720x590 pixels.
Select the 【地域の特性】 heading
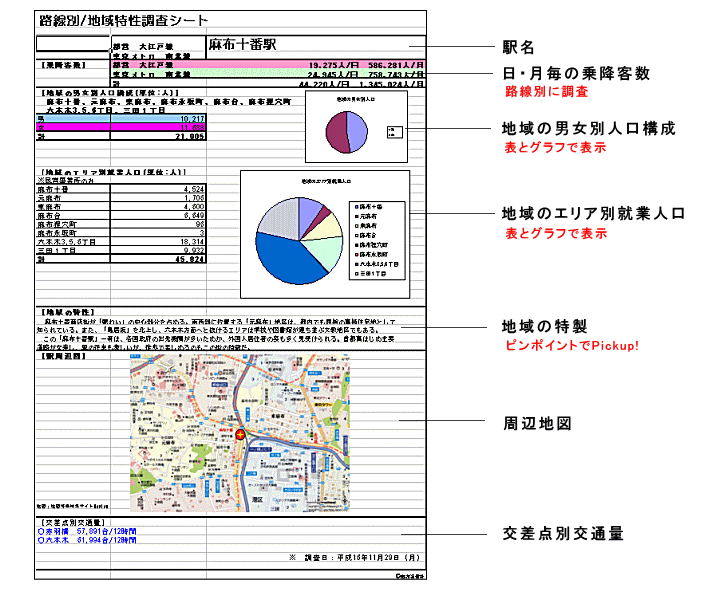pos(68,312)
